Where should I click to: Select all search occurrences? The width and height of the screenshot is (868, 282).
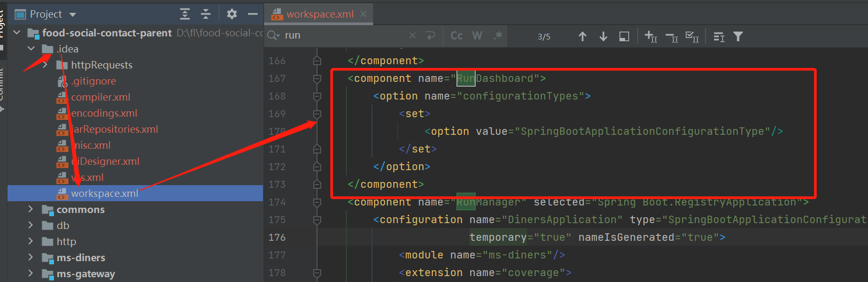click(692, 36)
